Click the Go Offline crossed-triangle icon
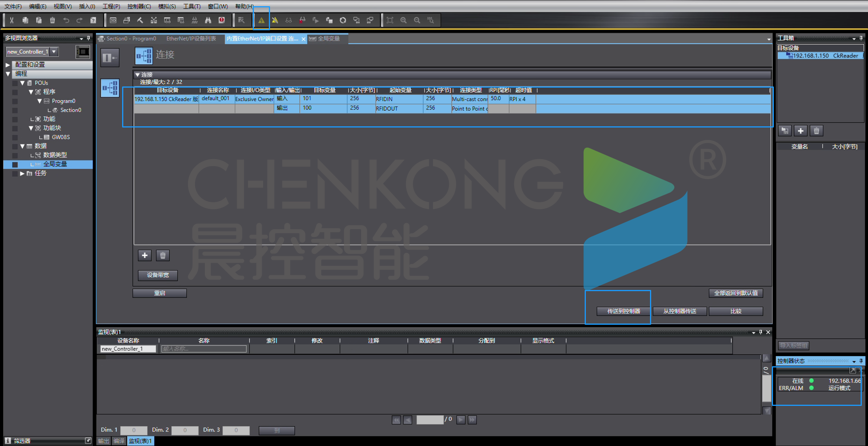 275,20
